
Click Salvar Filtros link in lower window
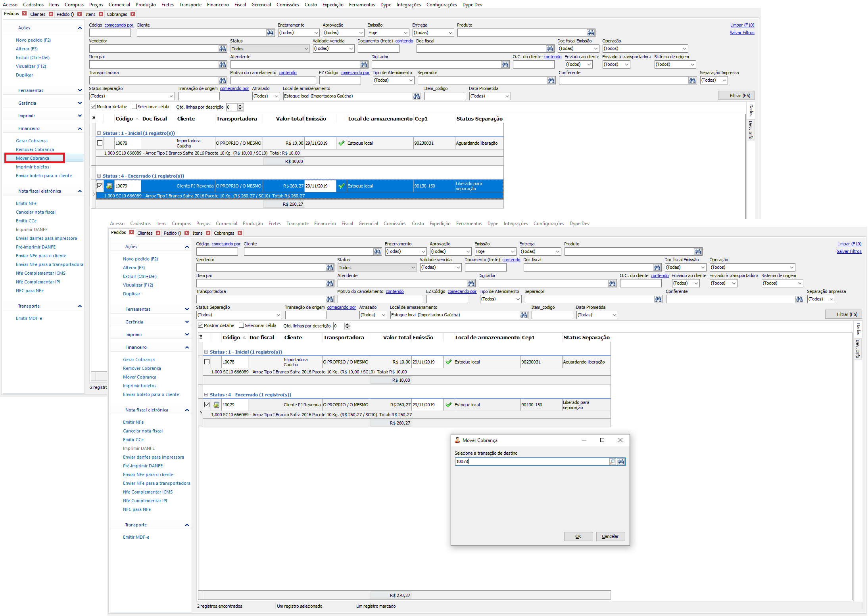click(x=849, y=251)
